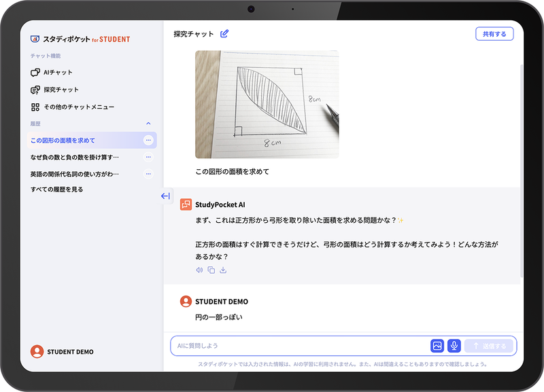The height and width of the screenshot is (392, 544).
Task: Play AI response aloud via speaker icon
Action: [x=199, y=270]
